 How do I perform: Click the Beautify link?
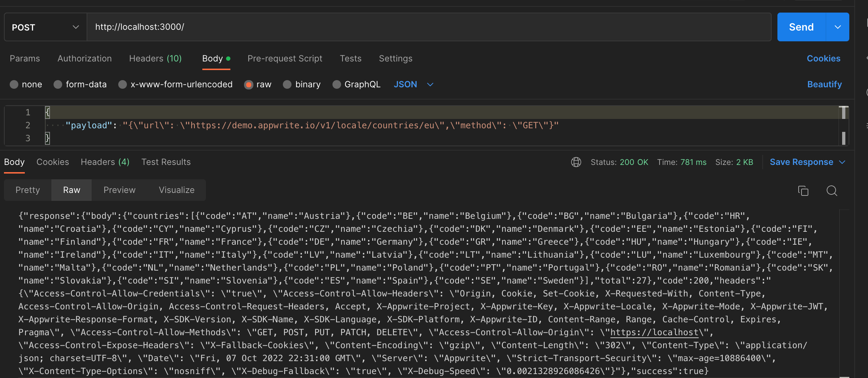[825, 84]
